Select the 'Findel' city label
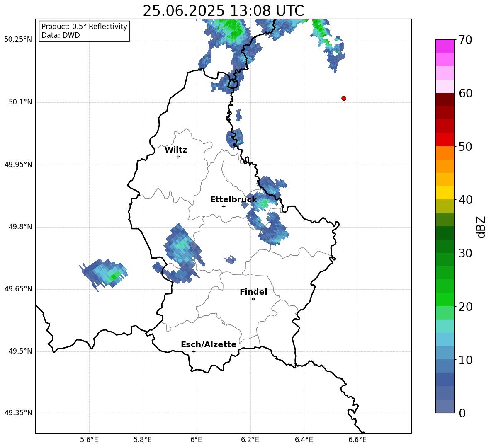Viewport: 491px width, 448px height. tap(253, 292)
